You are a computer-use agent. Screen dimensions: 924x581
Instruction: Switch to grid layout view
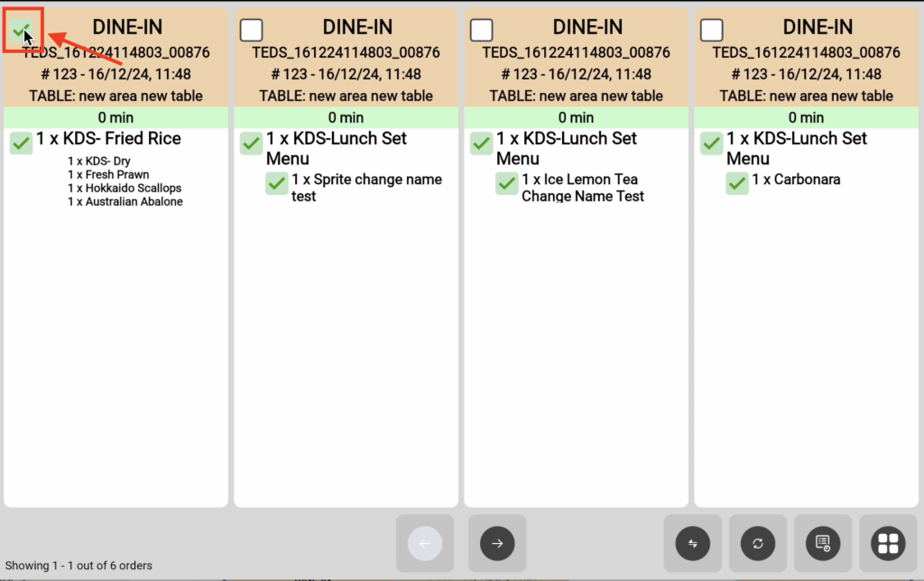point(888,543)
